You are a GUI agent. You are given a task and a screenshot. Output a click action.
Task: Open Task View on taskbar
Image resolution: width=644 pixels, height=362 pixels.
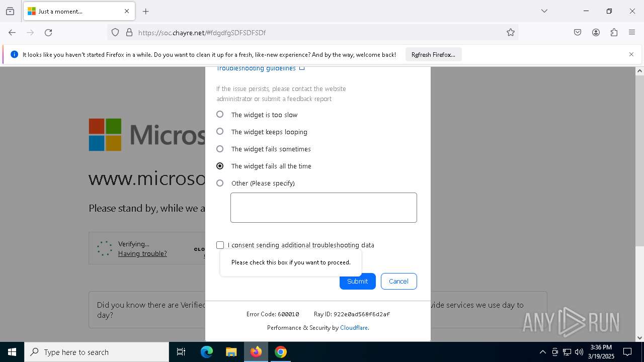(x=181, y=352)
